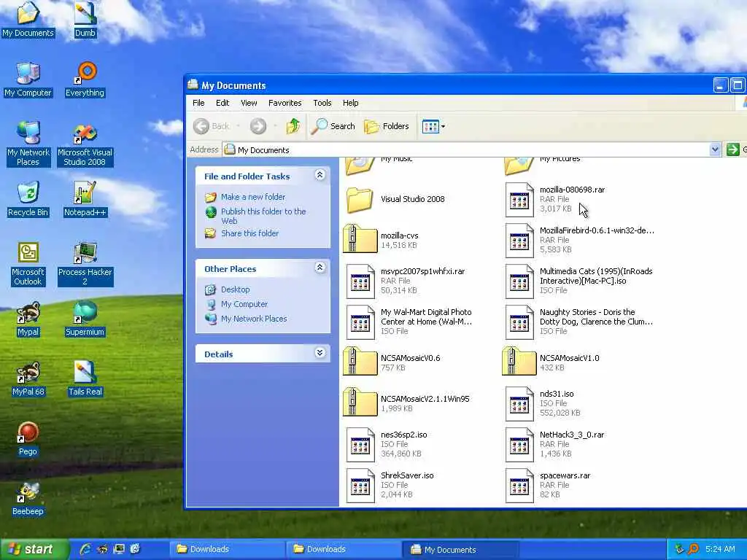Select the ShrekSaver.iso file
The image size is (747, 560).
390,485
